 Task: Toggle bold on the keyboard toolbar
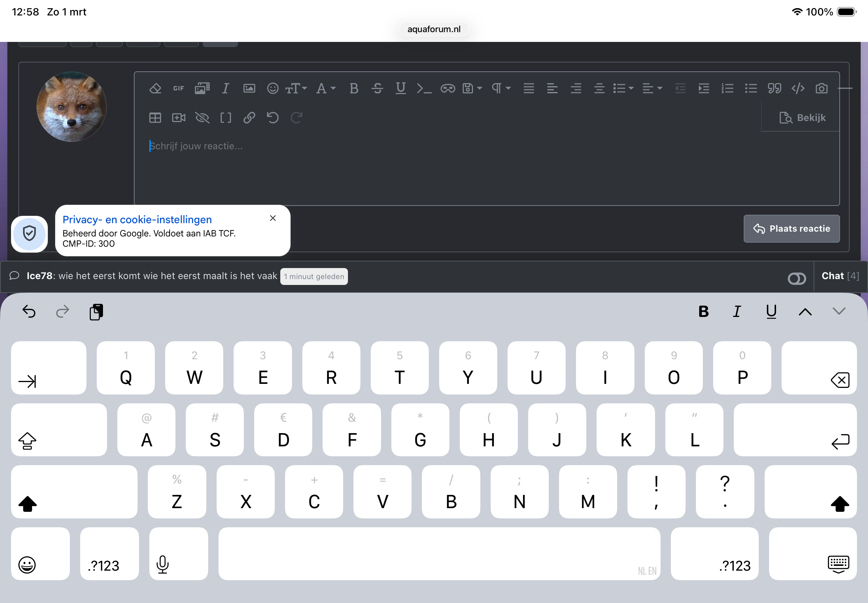[x=703, y=312]
